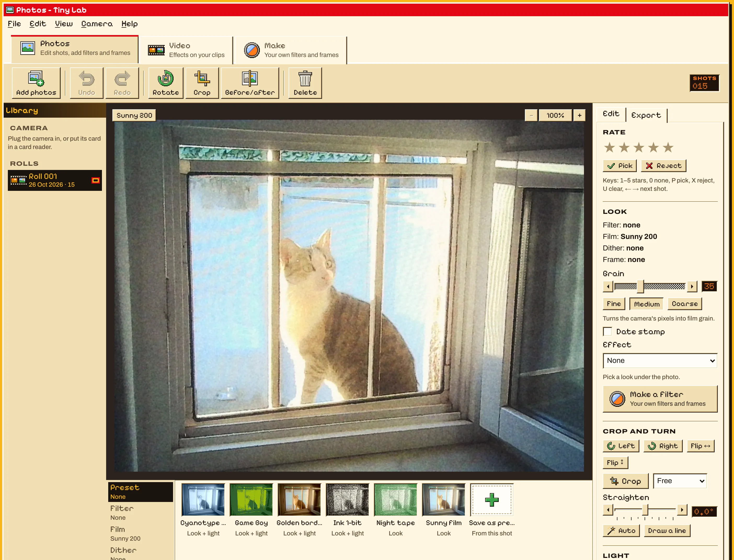Screen dimensions: 734x560
Task: Click the Make a Filter button
Action: pyautogui.click(x=660, y=399)
